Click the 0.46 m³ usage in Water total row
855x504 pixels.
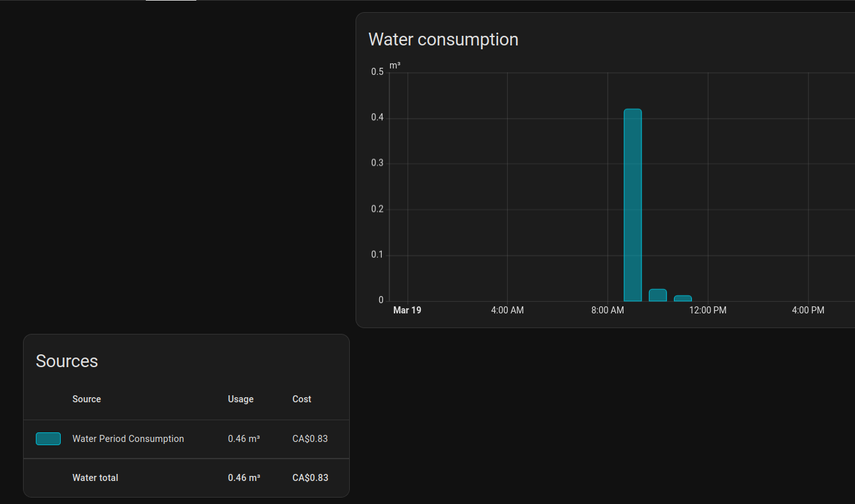click(244, 478)
